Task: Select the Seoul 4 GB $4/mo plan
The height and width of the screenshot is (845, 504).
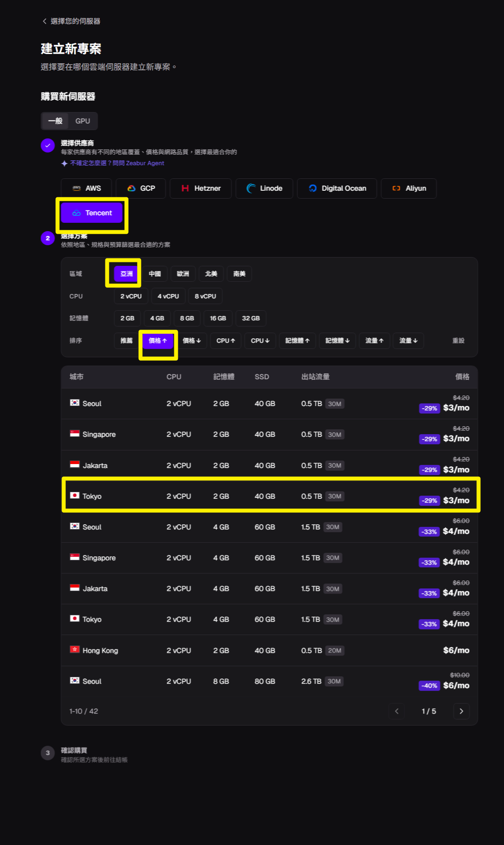Action: click(x=269, y=527)
